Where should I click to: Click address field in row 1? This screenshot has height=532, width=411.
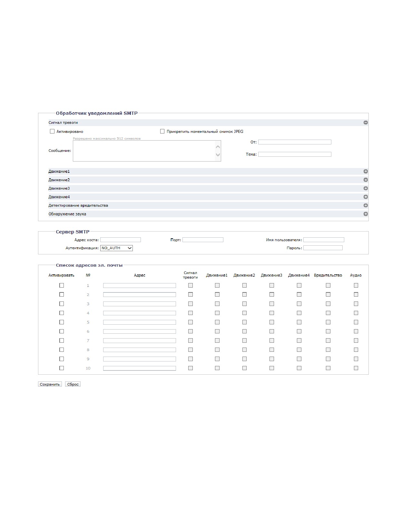(140, 285)
